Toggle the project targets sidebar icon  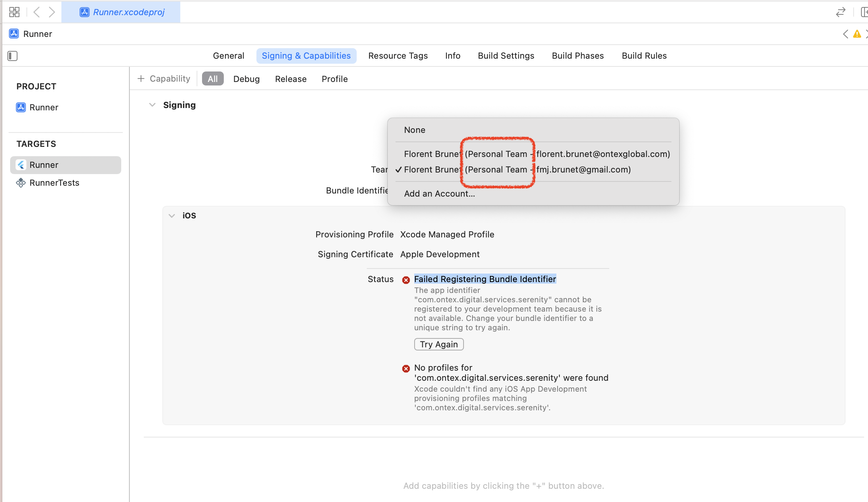(x=12, y=56)
